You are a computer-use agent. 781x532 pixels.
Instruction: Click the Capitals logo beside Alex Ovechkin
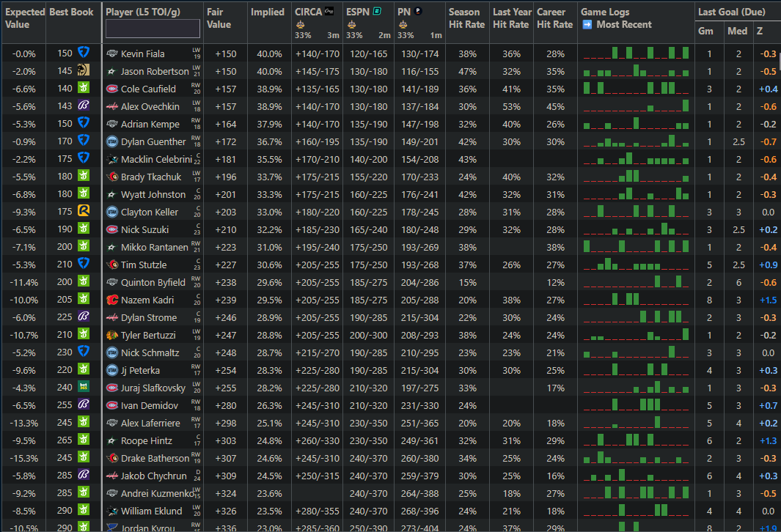pyautogui.click(x=112, y=106)
